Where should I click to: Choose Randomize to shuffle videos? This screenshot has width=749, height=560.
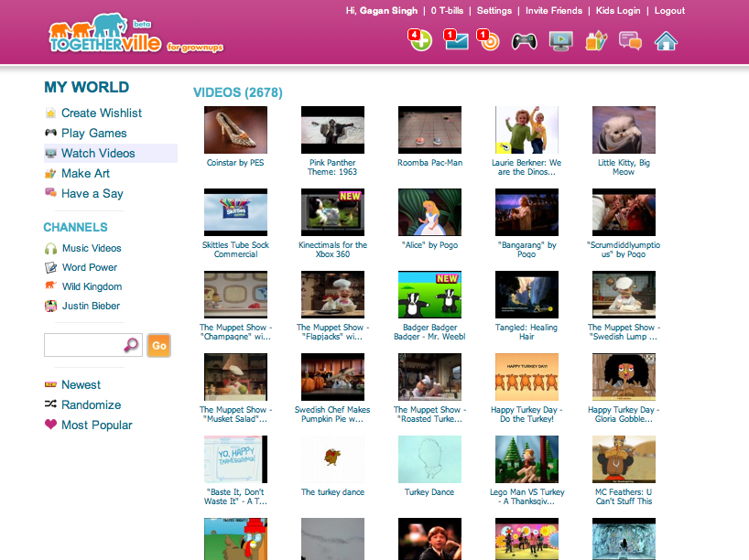point(91,404)
